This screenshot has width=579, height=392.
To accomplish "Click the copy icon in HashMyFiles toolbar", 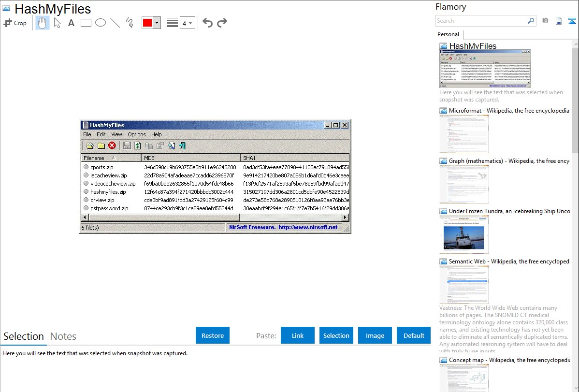I will coord(149,145).
